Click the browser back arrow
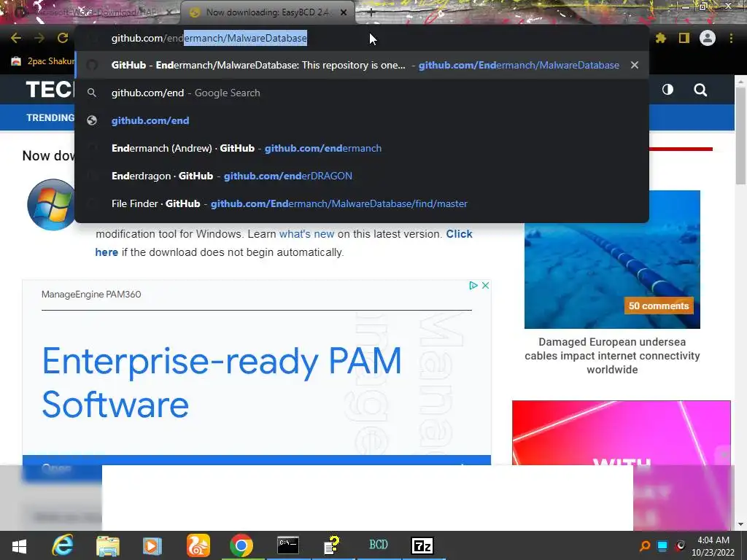The height and width of the screenshot is (560, 747). click(x=16, y=38)
